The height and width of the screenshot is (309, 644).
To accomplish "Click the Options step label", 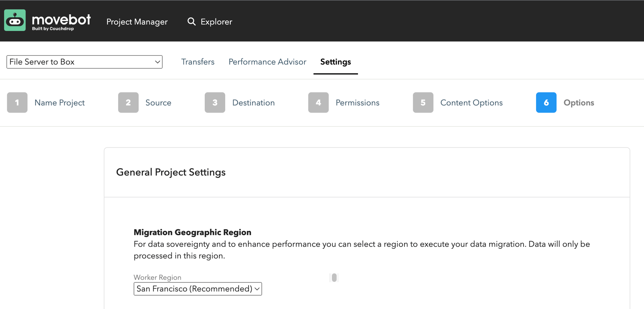I will coord(579,102).
